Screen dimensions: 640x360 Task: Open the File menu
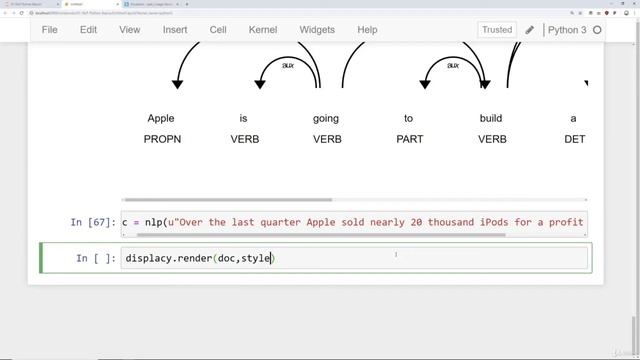point(49,30)
